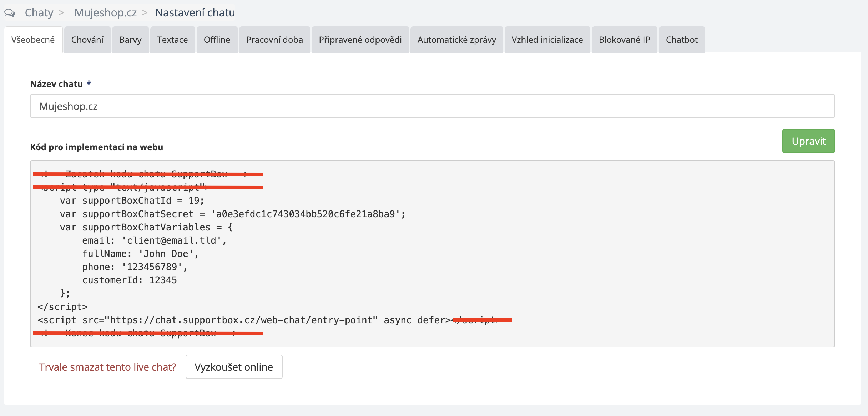Click the phone: '123456789' line
The image size is (868, 416).
coord(135,267)
